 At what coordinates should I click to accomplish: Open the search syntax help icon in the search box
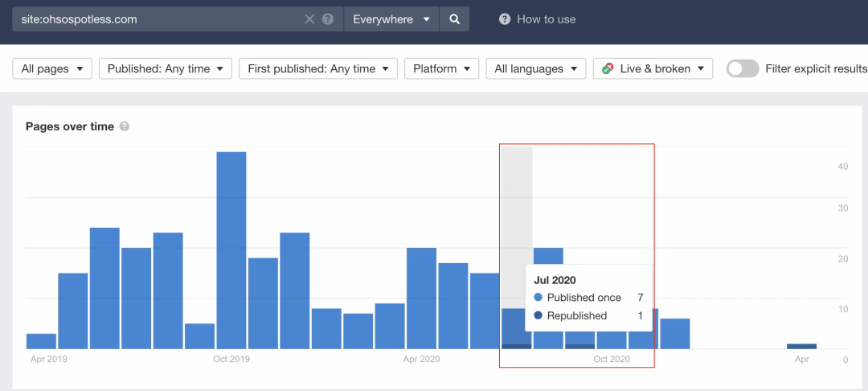pos(328,19)
